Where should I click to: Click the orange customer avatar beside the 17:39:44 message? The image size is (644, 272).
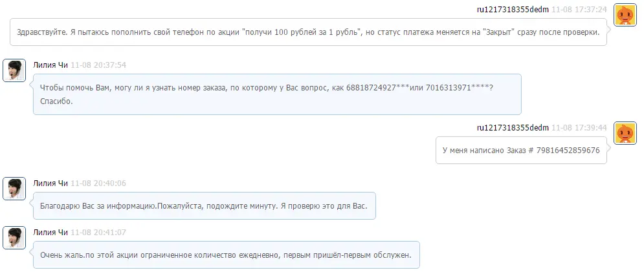tap(625, 133)
